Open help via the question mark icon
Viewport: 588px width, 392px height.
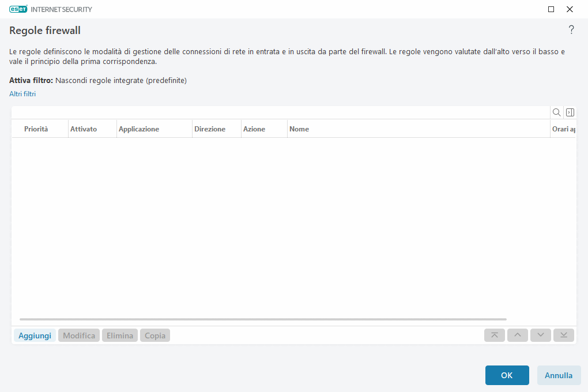pos(571,30)
